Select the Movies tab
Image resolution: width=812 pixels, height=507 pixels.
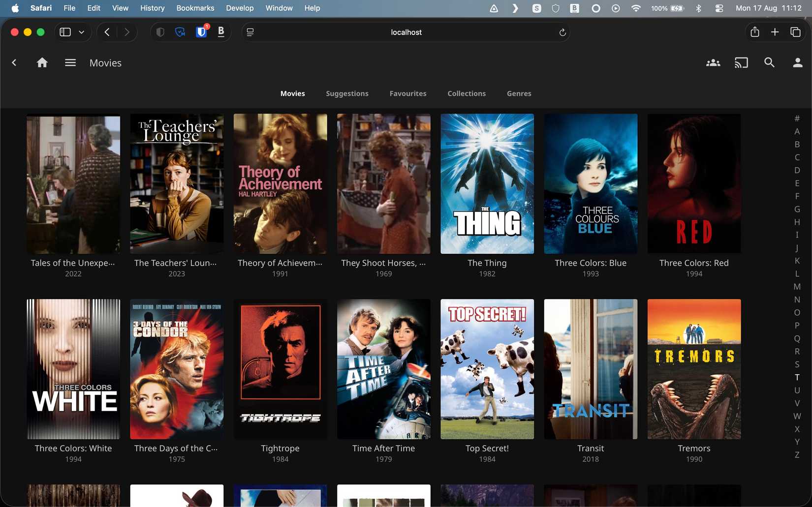(293, 93)
